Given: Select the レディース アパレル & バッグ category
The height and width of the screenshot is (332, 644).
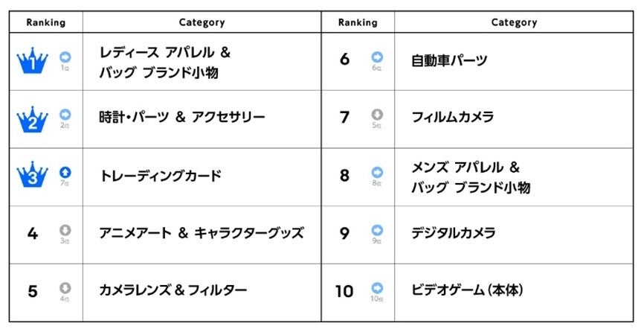Looking at the screenshot, I should pyautogui.click(x=165, y=62).
